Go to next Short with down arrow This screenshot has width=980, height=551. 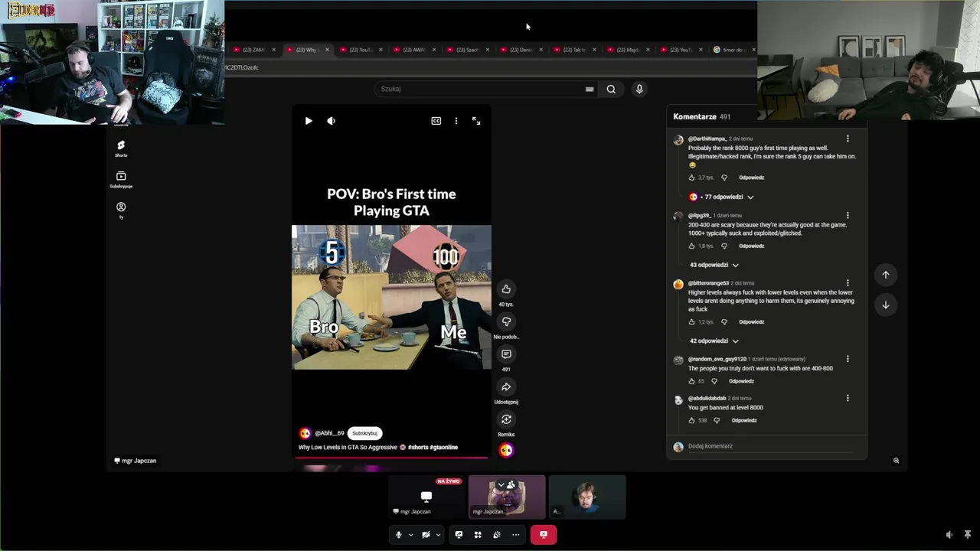click(886, 305)
